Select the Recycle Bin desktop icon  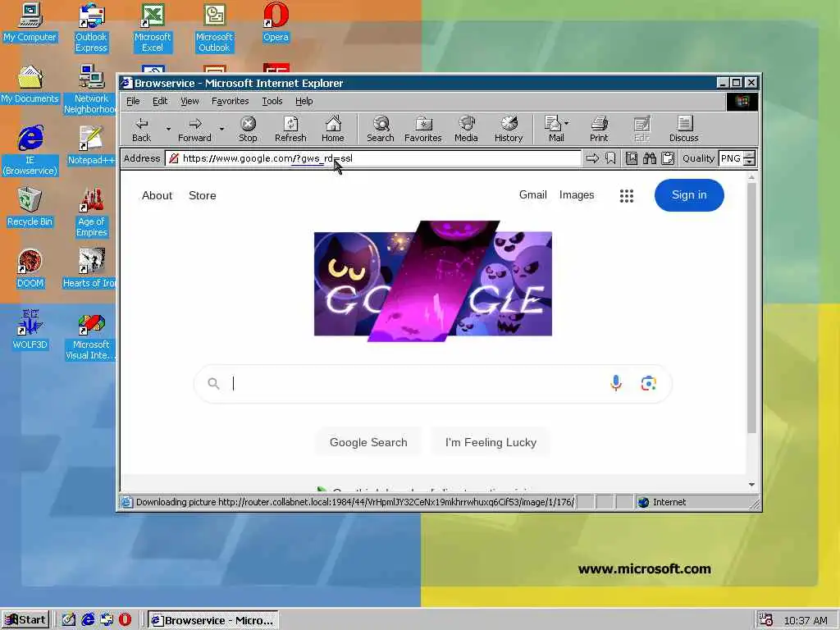click(x=30, y=208)
